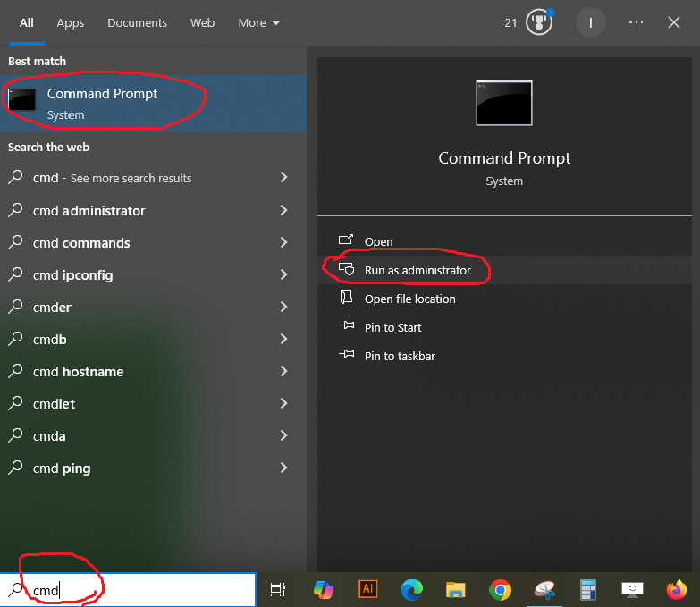Launch Google Chrome from the taskbar
Image resolution: width=700 pixels, height=607 pixels.
click(500, 590)
